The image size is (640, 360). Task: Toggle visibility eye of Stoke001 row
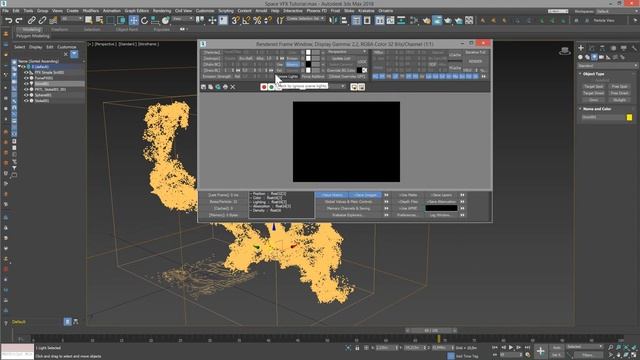click(26, 101)
